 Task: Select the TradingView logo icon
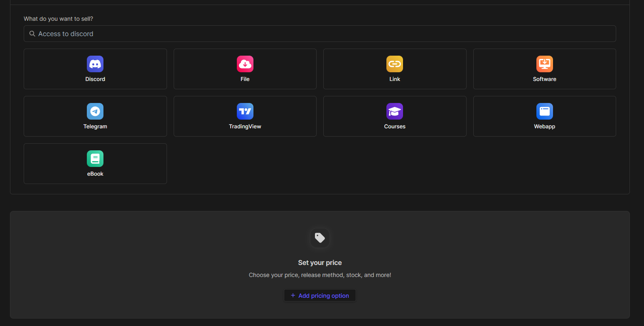pyautogui.click(x=245, y=111)
